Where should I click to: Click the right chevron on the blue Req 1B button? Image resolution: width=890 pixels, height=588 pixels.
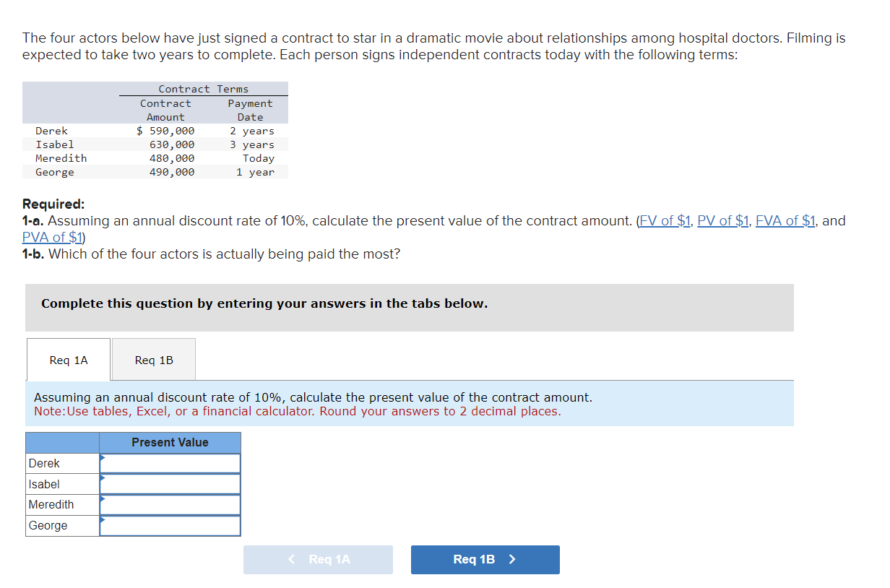512,559
